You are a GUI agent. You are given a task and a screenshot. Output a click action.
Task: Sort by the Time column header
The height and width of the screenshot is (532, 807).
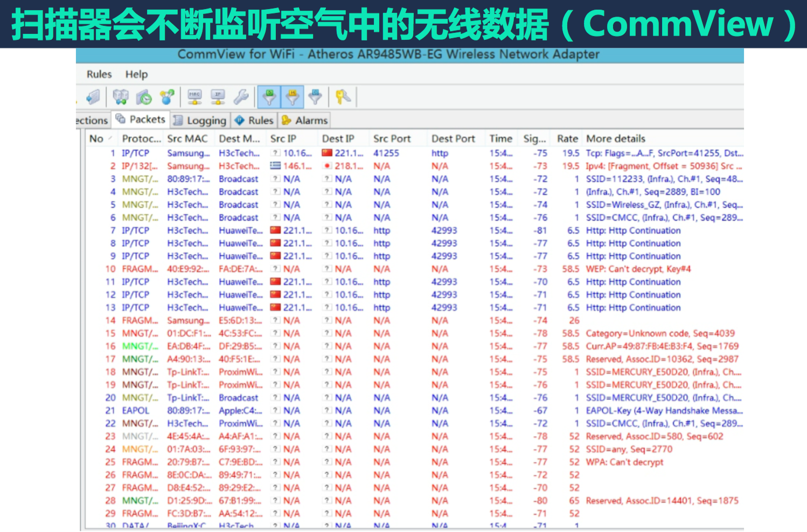click(501, 139)
